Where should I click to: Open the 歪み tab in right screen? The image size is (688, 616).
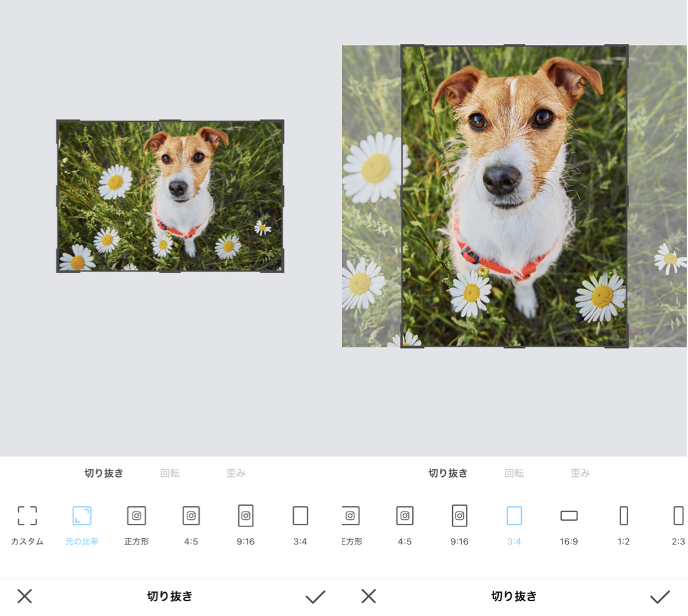tap(580, 474)
